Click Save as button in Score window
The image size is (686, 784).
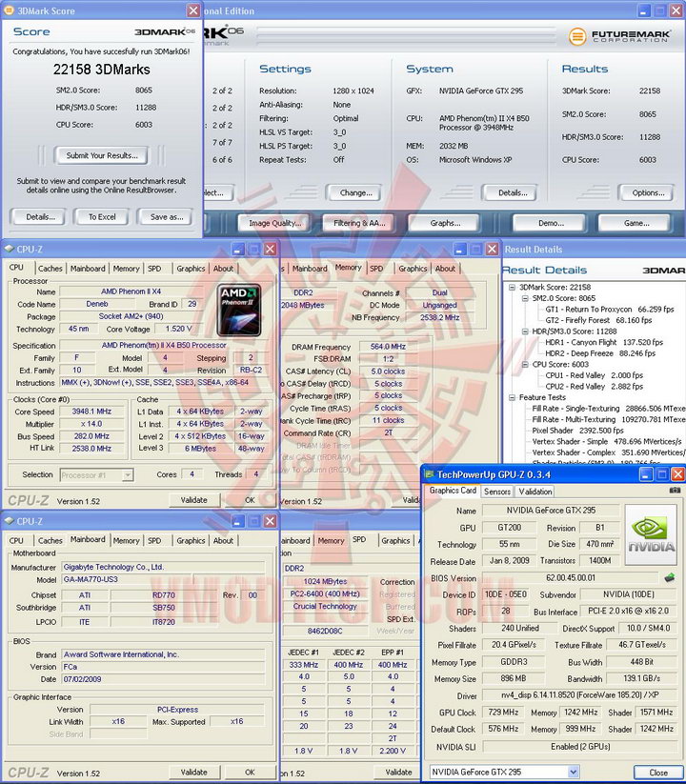[x=167, y=217]
